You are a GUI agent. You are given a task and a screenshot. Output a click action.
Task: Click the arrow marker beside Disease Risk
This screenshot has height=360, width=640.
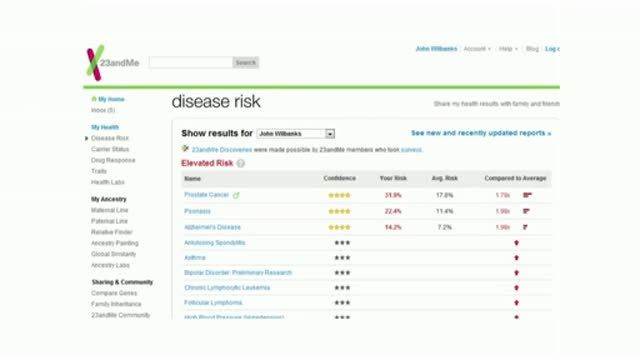point(87,138)
